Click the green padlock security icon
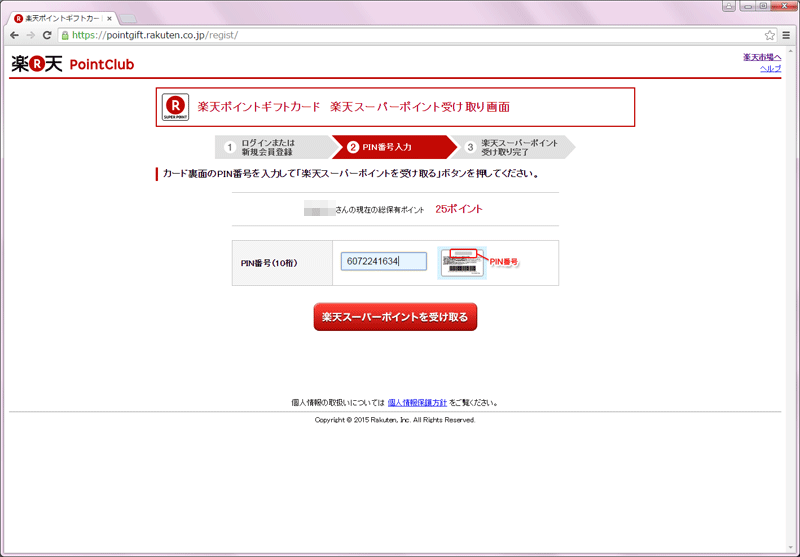 point(65,35)
